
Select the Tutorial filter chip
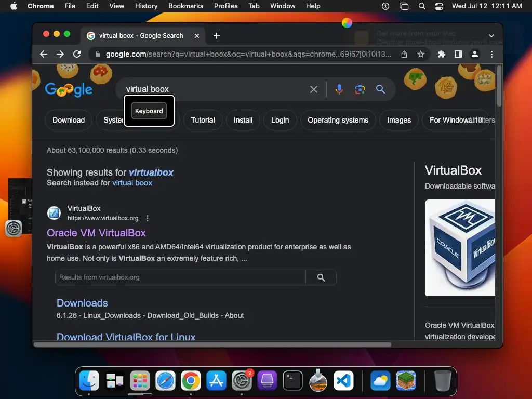pos(203,120)
